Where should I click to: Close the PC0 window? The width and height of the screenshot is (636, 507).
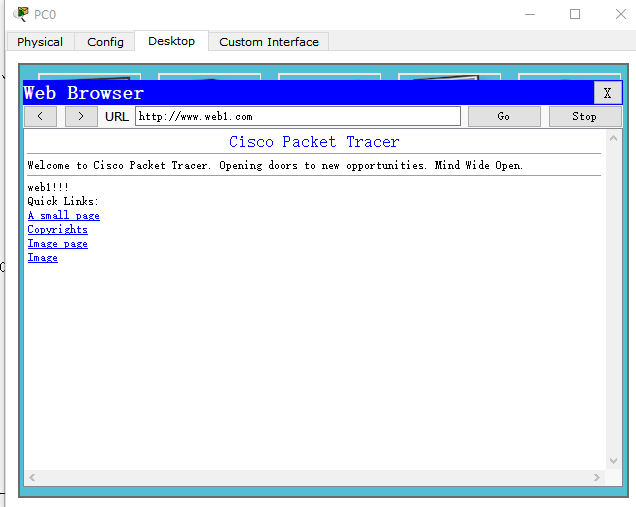621,14
